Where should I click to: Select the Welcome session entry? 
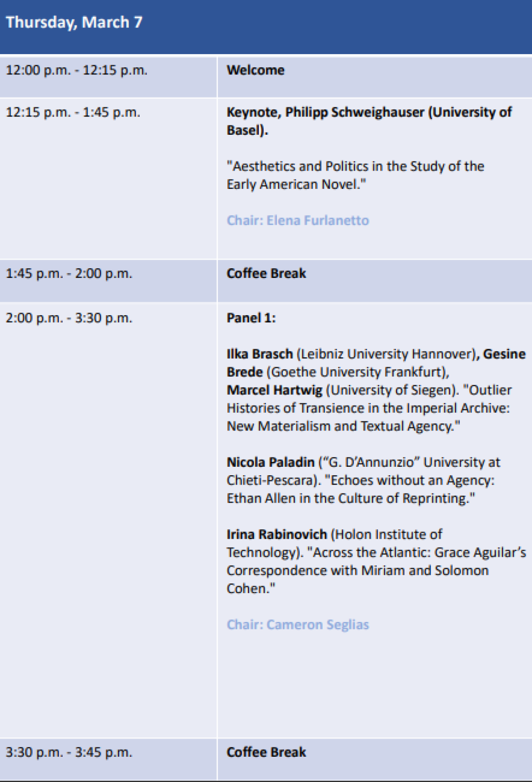[255, 70]
